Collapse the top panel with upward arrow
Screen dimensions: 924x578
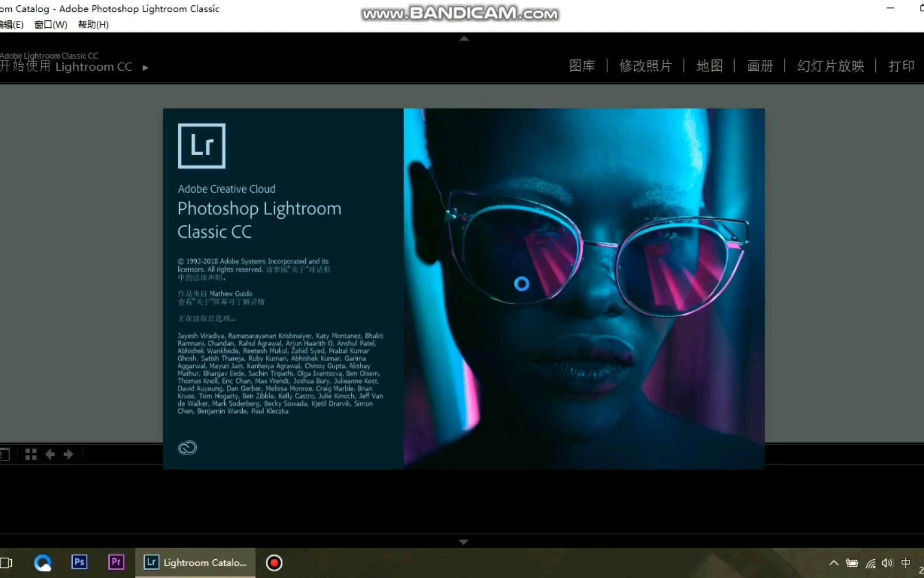coord(464,38)
